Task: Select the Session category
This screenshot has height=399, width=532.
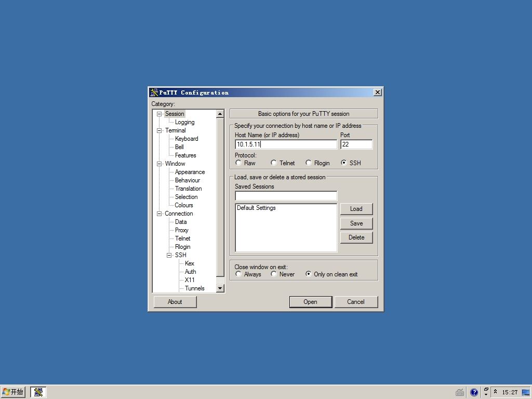Action: pos(175,114)
